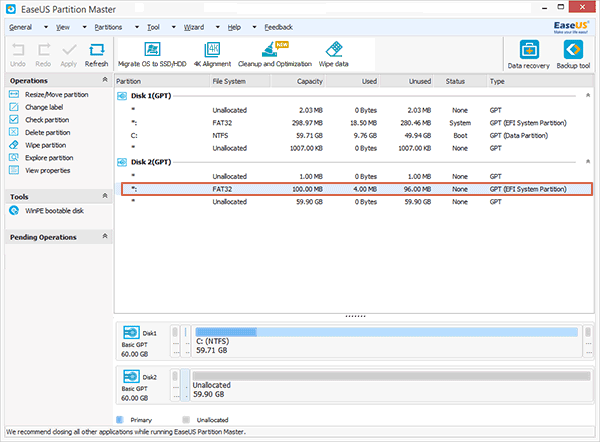Select Disk 2 Unallocated 59.90 GB row

pos(354,202)
